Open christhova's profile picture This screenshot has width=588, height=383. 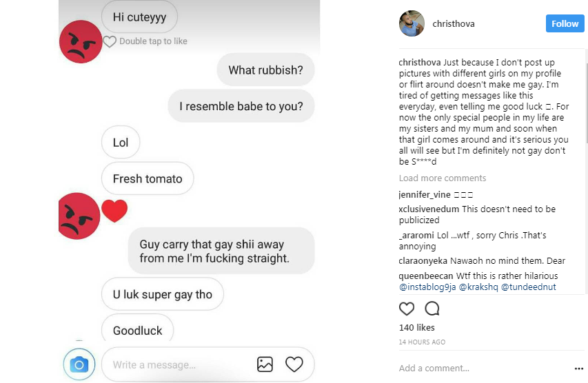(412, 23)
